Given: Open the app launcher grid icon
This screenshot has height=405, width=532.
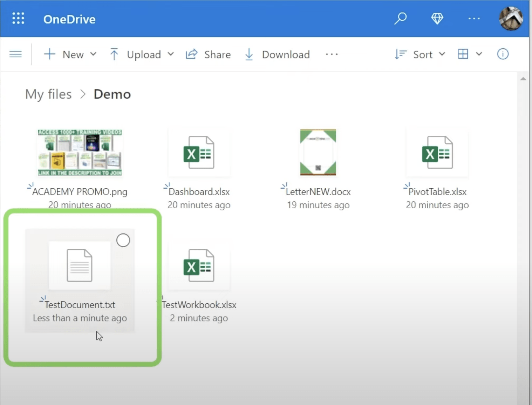Looking at the screenshot, I should [x=18, y=18].
